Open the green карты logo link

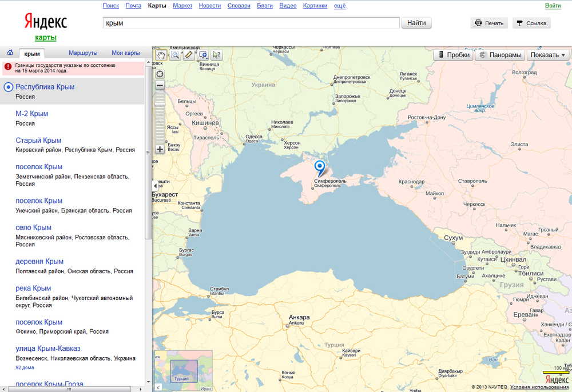point(46,38)
